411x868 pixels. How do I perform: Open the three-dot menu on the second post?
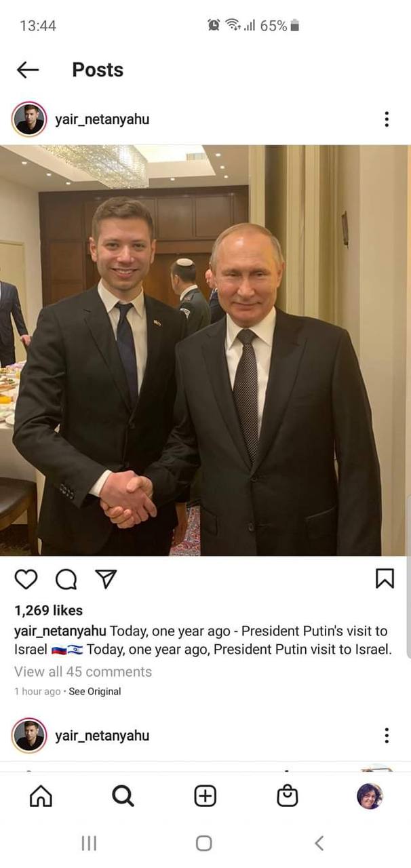coord(387,736)
